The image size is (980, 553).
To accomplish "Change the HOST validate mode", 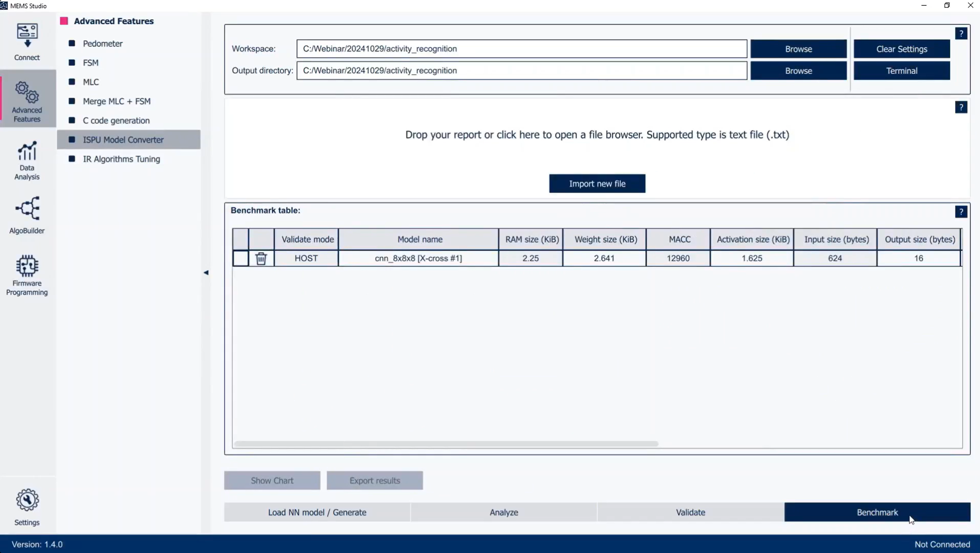I will tap(306, 258).
